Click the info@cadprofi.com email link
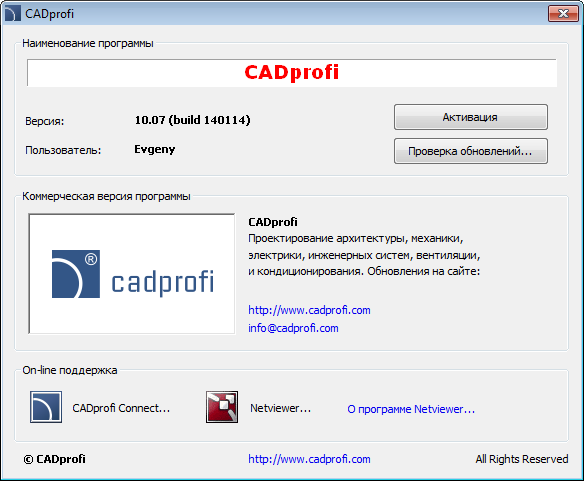The width and height of the screenshot is (584, 481). [293, 328]
